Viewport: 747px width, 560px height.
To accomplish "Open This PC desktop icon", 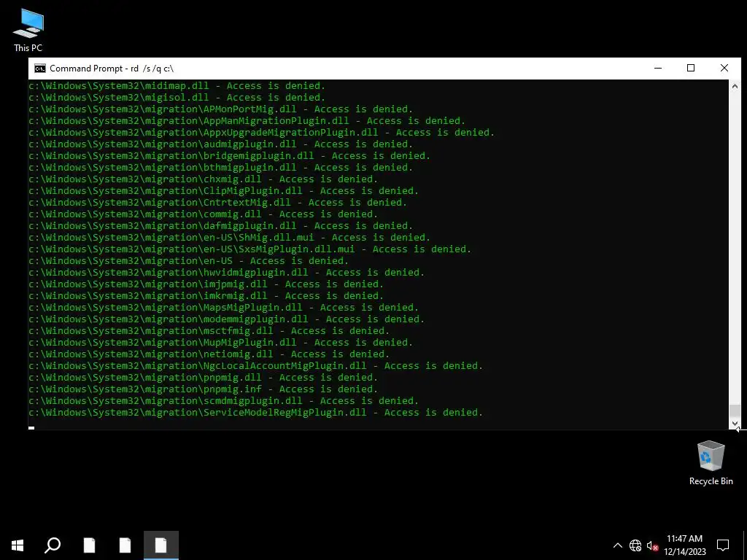I will [28, 31].
